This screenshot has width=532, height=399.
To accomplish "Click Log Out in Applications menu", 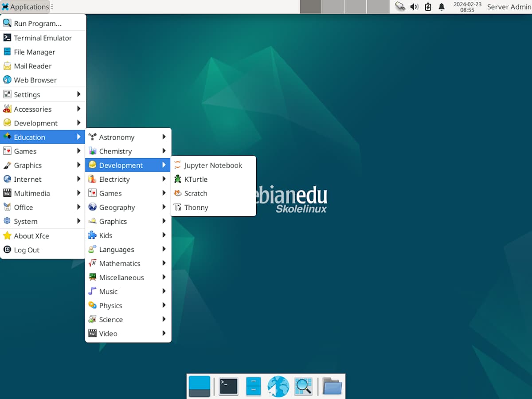I will pyautogui.click(x=27, y=250).
